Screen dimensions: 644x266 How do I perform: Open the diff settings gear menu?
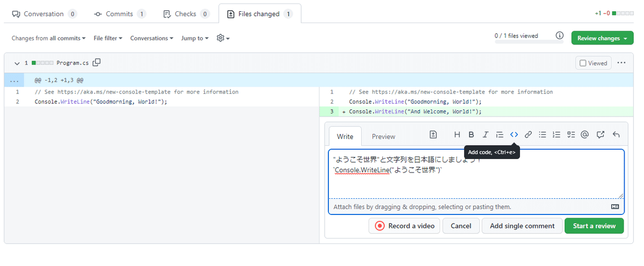(223, 38)
